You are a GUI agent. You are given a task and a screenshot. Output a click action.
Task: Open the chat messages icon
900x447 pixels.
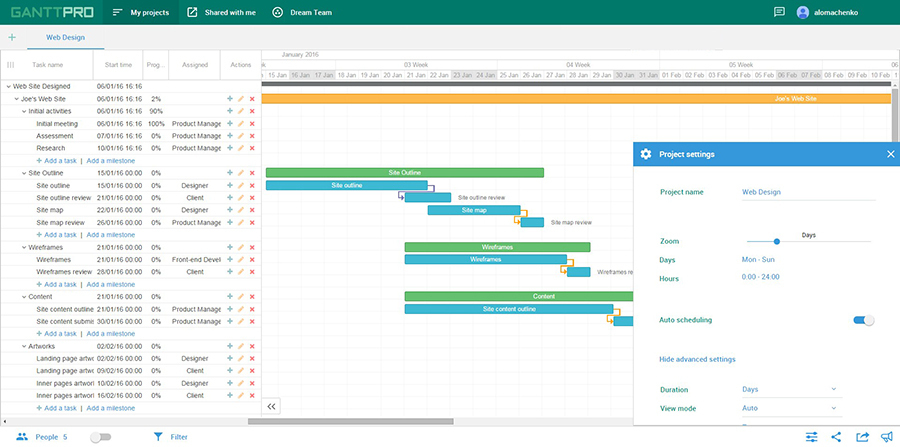(779, 12)
